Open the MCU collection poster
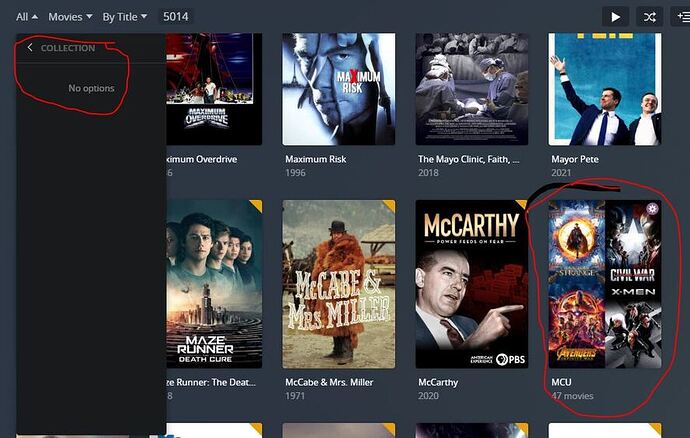The height and width of the screenshot is (438, 690). (605, 284)
